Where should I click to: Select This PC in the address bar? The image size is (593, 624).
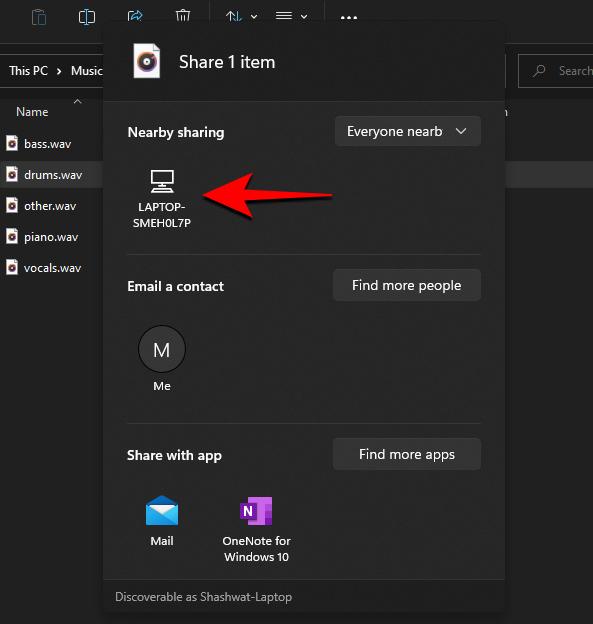click(28, 71)
